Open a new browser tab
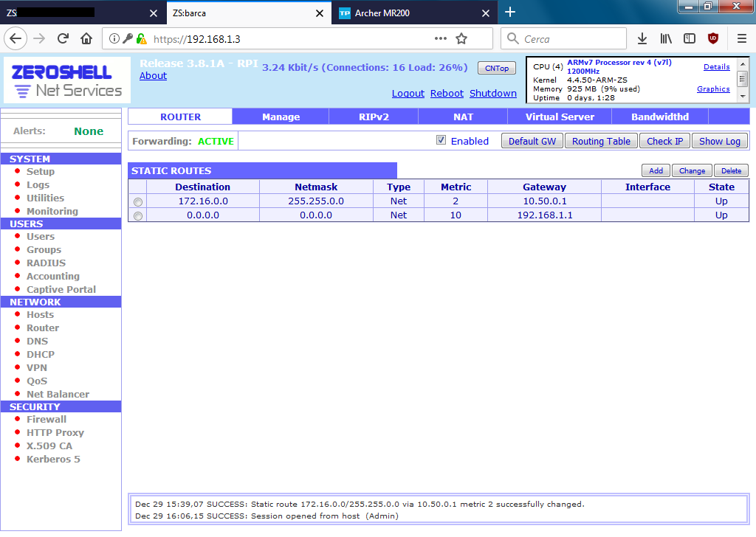The width and height of the screenshot is (756, 537). click(x=510, y=13)
